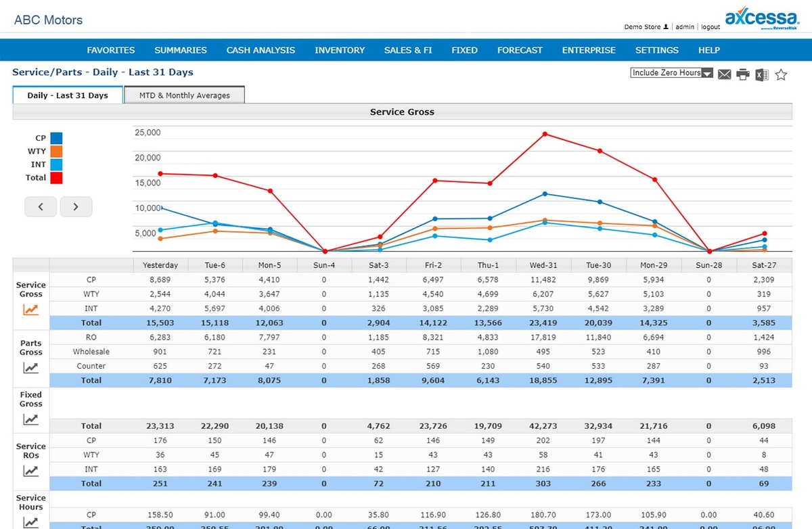
Task: Toggle the CP series legend swatch
Action: (x=56, y=138)
